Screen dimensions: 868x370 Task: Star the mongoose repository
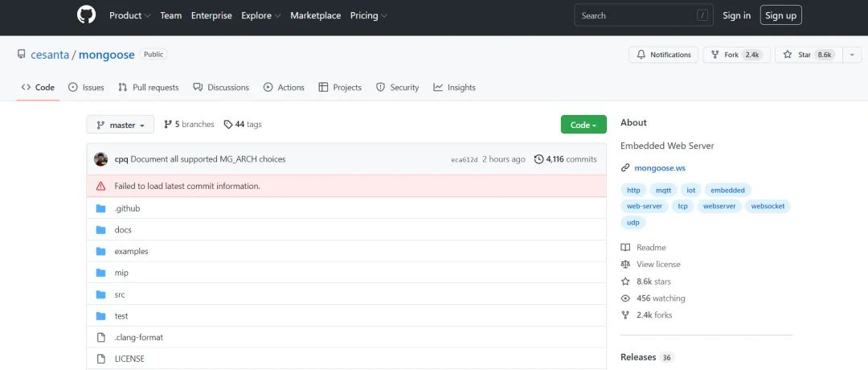point(805,55)
